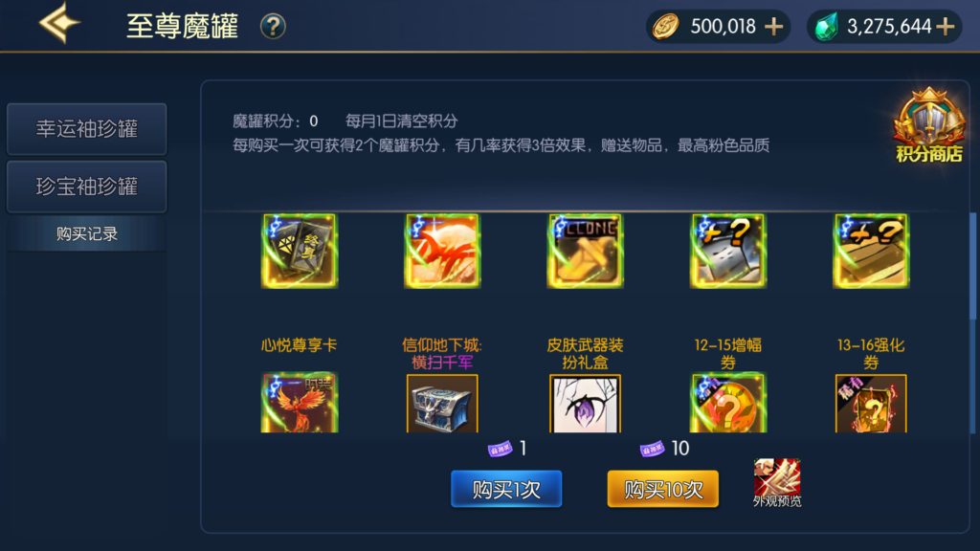This screenshot has height=551, width=980.
Task: Select the 13-16强化券 reward icon
Action: point(871,251)
